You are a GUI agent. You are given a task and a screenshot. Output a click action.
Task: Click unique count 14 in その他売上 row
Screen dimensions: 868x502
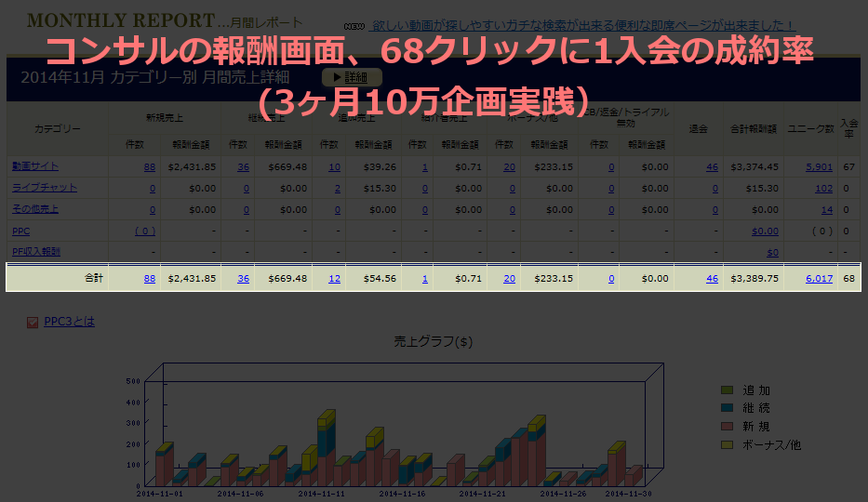827,210
